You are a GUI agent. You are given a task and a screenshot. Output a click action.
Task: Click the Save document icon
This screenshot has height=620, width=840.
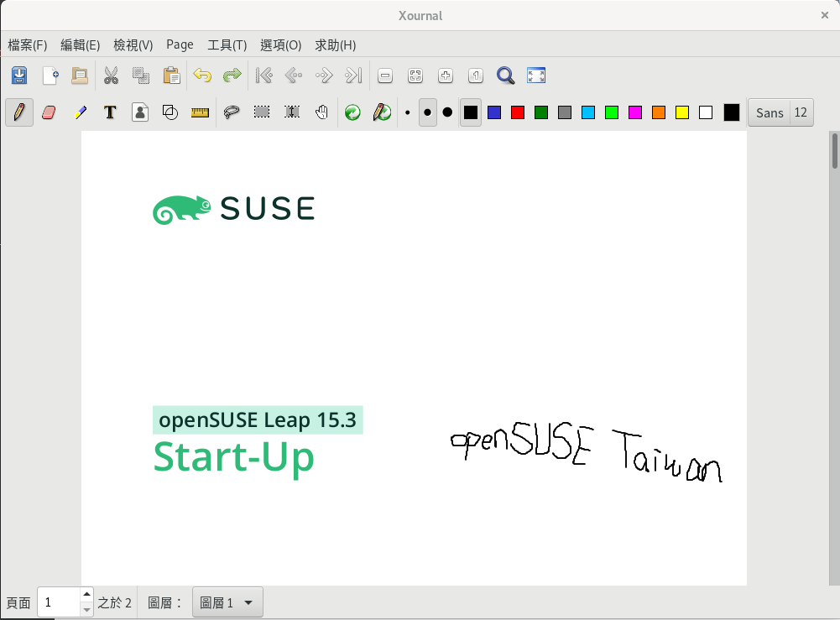pos(19,76)
